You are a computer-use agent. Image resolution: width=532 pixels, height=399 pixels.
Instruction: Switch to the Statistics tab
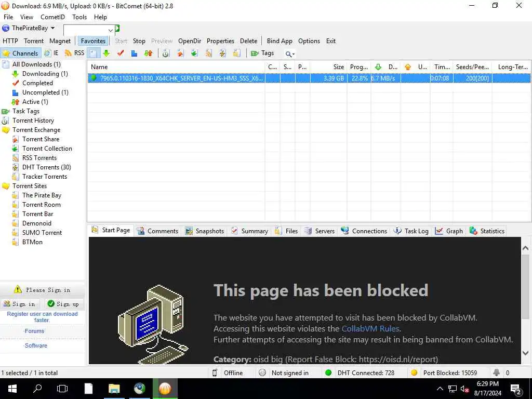487,231
